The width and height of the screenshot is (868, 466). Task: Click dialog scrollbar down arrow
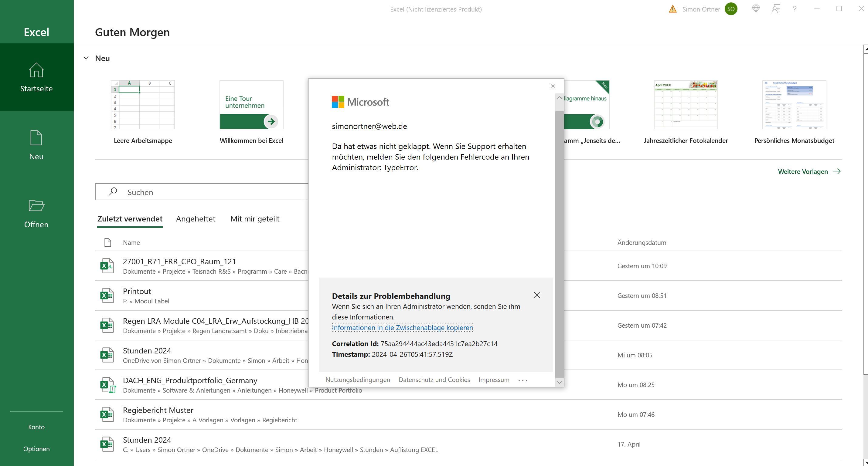(x=559, y=382)
